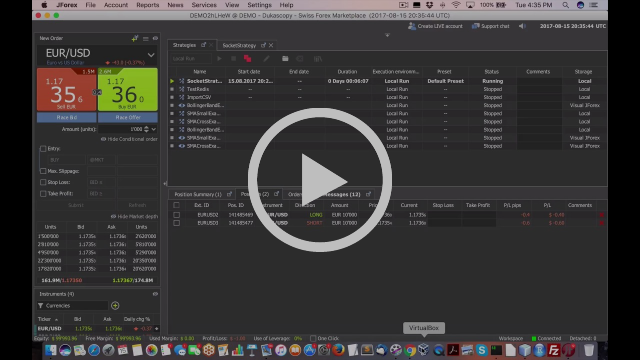The width and height of the screenshot is (640, 360).
Task: Expand the EUR/USD row arrow in Instruments
Action: coord(157,329)
